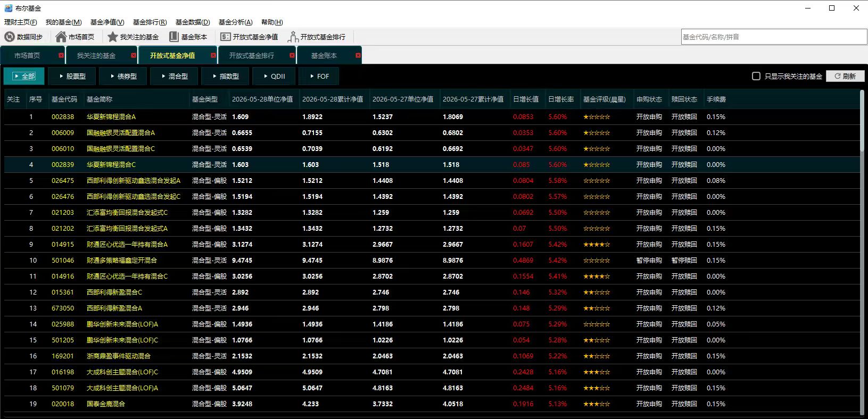
Task: Close the 市场首页 tab
Action: [61, 55]
